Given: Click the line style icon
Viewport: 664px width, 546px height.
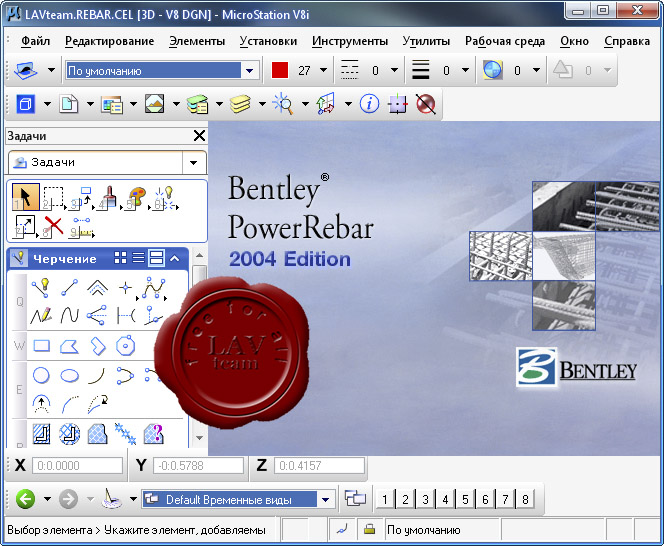Looking at the screenshot, I should point(349,70).
